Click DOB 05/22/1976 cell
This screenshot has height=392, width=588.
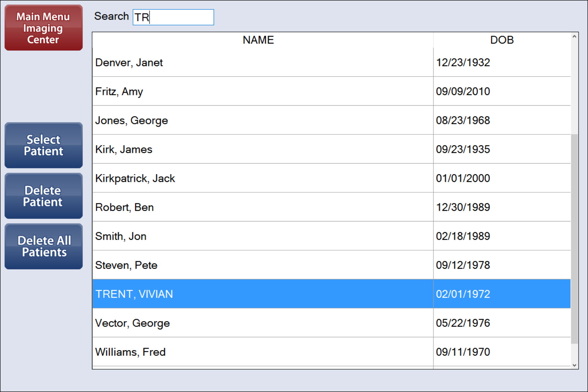tap(502, 323)
